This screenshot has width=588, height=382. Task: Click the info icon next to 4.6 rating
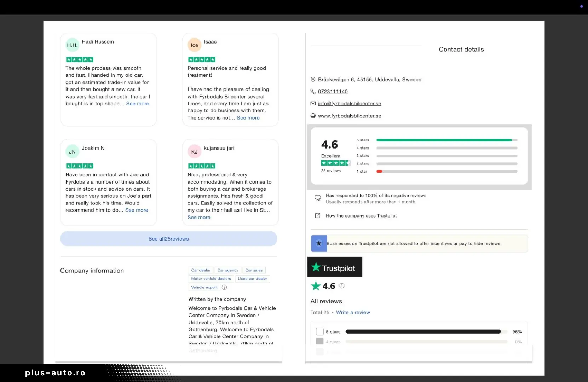tap(342, 286)
